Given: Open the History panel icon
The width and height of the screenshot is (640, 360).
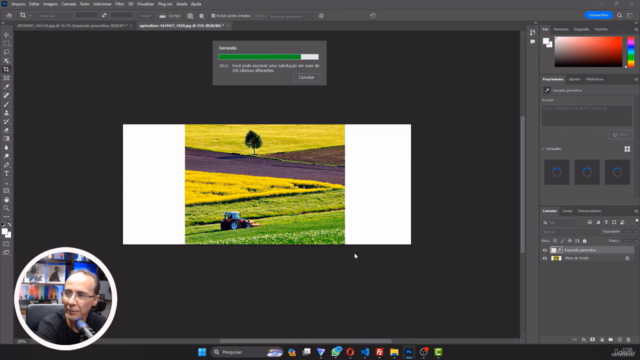Looking at the screenshot, I should point(532,32).
